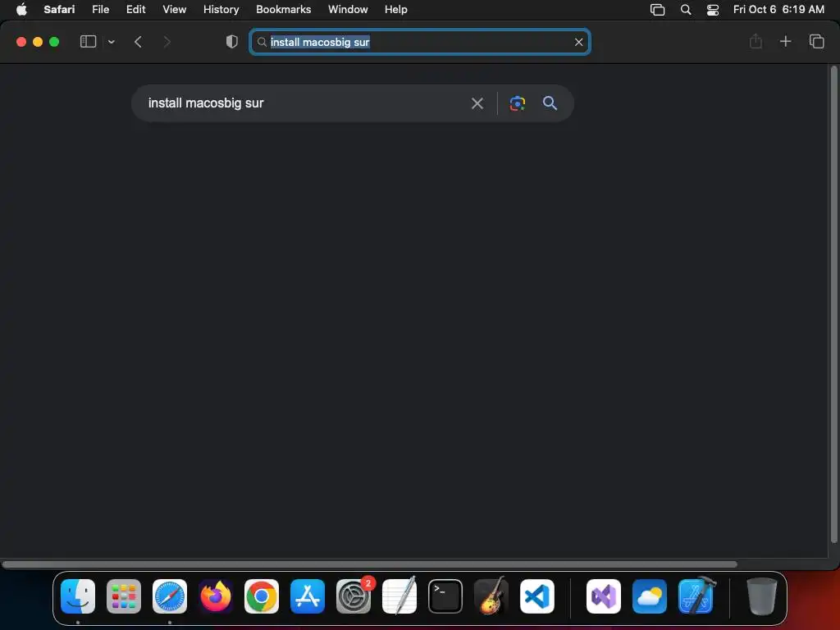Screen dimensions: 840x630
Task: Open Control Center in menu bar
Action: click(x=713, y=10)
